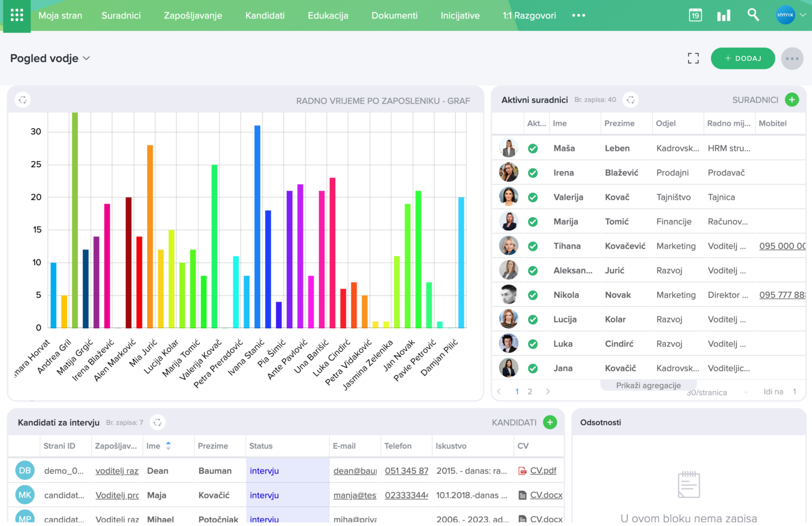Refresh the working hours chart block

23,100
